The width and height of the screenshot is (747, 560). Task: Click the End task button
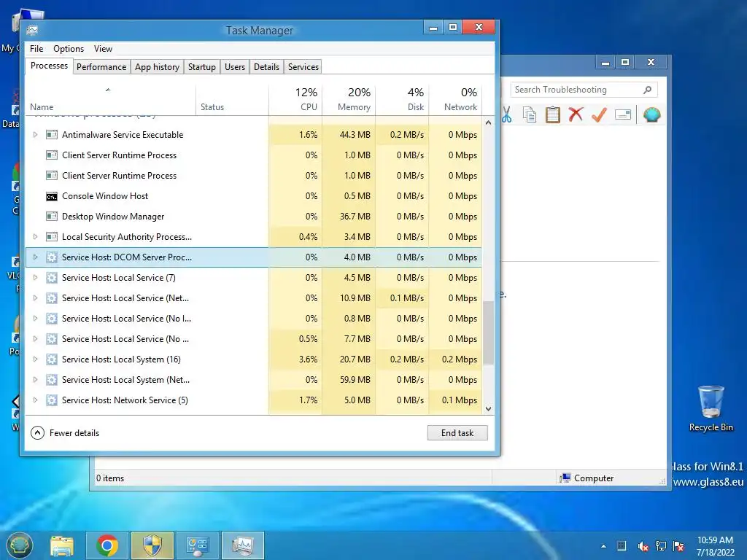pos(457,433)
